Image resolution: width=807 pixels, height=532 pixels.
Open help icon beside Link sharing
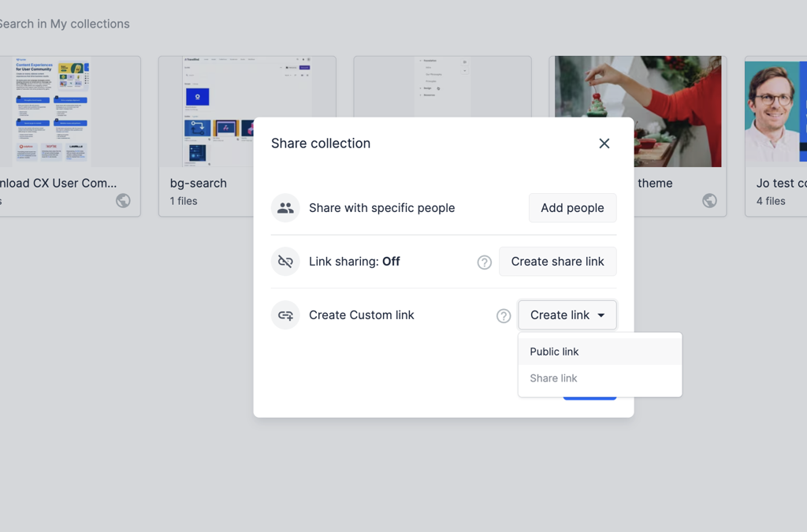[485, 262]
